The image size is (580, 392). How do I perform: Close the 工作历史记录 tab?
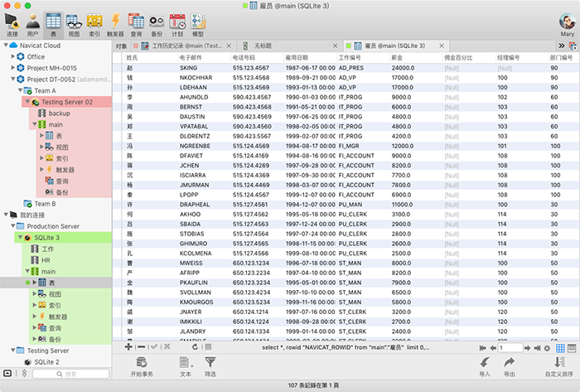coord(229,46)
